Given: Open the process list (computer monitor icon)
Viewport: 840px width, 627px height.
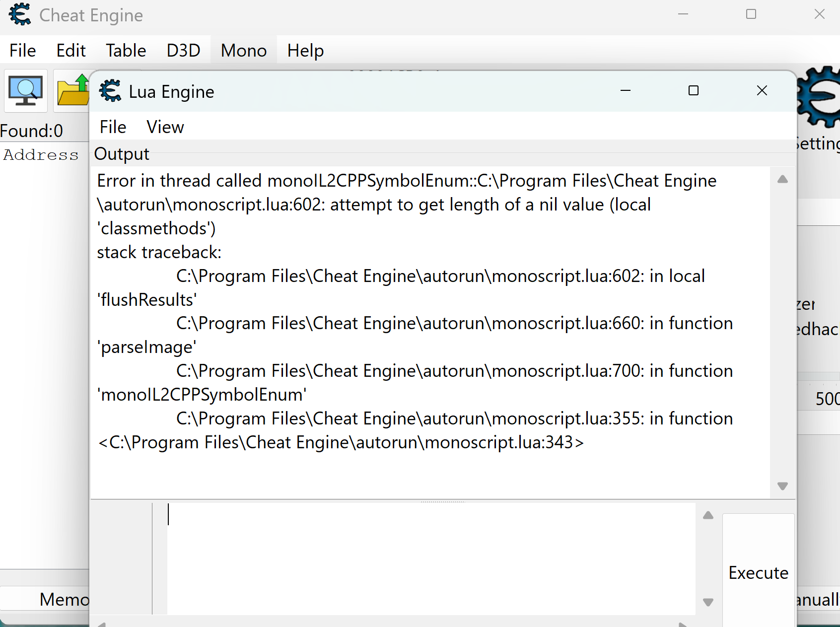Looking at the screenshot, I should click(x=26, y=91).
